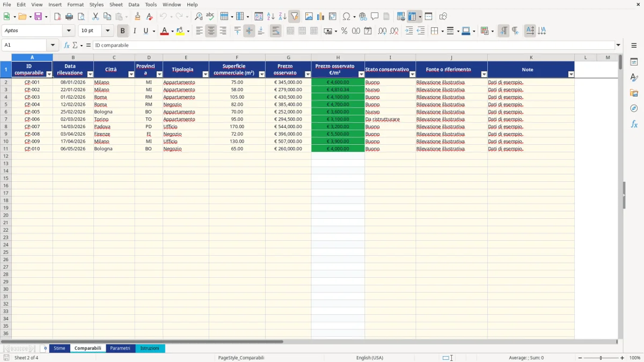Open sidebar Functions panel

point(634,124)
